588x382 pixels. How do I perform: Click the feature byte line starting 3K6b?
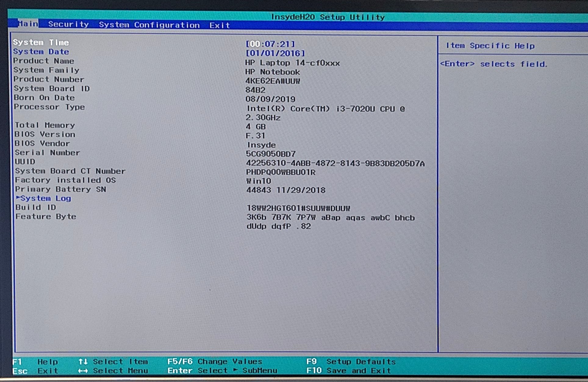(331, 218)
